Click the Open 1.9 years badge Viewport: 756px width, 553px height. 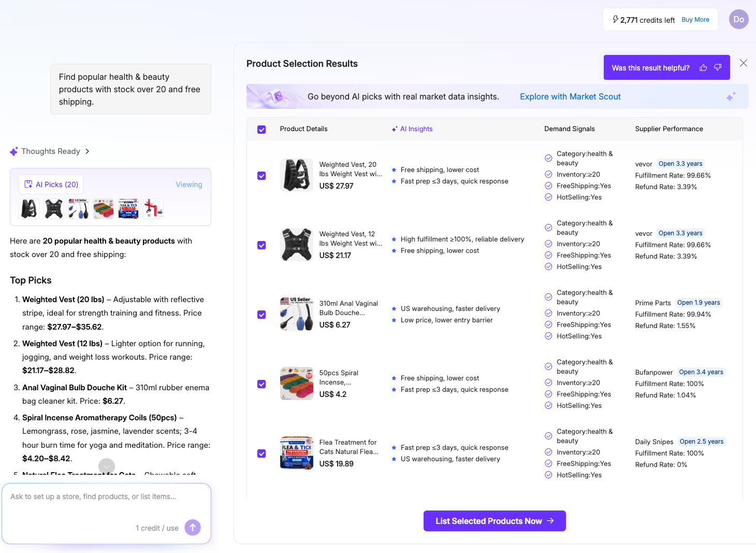tap(699, 303)
